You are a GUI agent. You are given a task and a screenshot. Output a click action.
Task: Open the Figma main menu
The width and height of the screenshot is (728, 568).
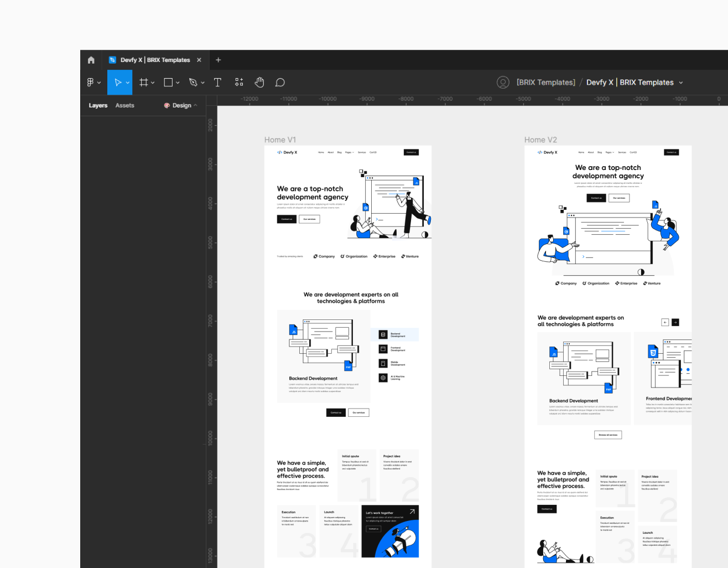pos(91,82)
